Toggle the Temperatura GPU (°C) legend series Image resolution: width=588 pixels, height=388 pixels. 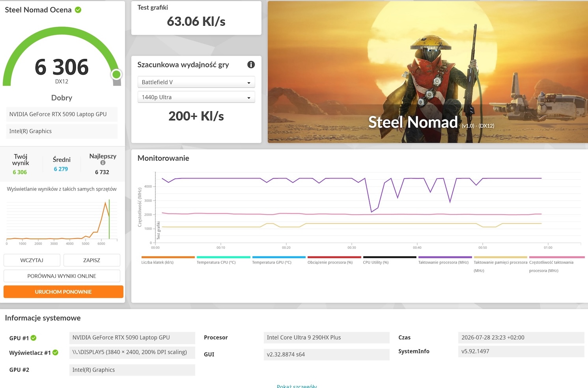tap(279, 260)
